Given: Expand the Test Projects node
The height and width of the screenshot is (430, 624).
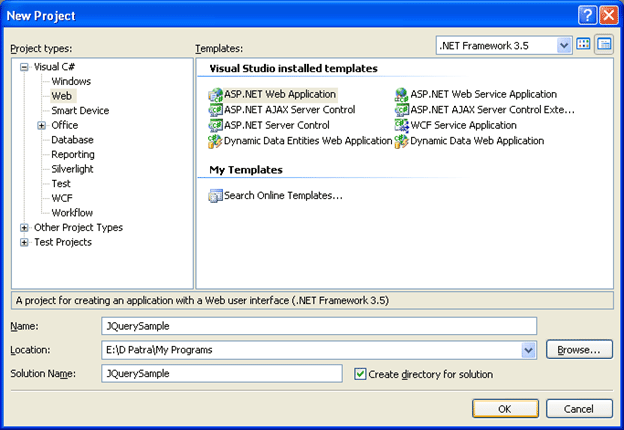Looking at the screenshot, I should coord(24,243).
